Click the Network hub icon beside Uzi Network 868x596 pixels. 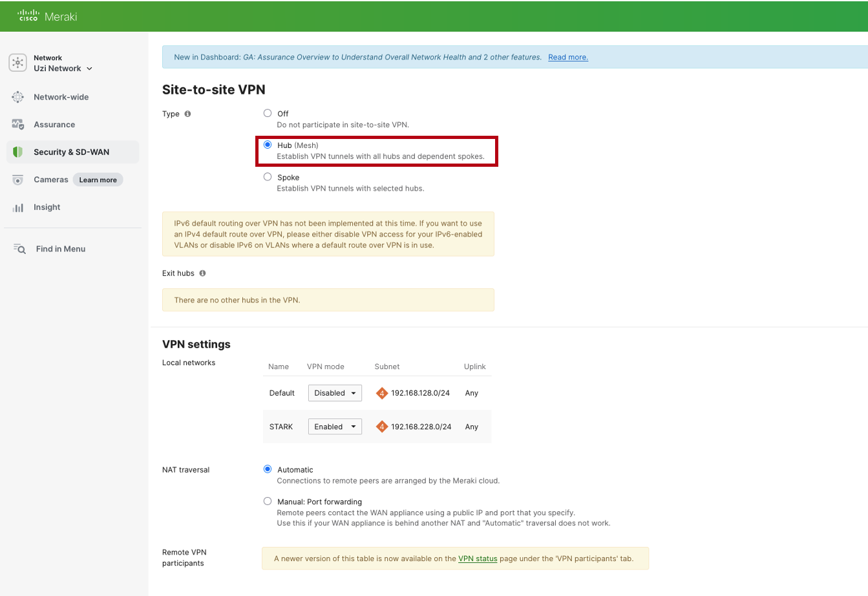17,63
